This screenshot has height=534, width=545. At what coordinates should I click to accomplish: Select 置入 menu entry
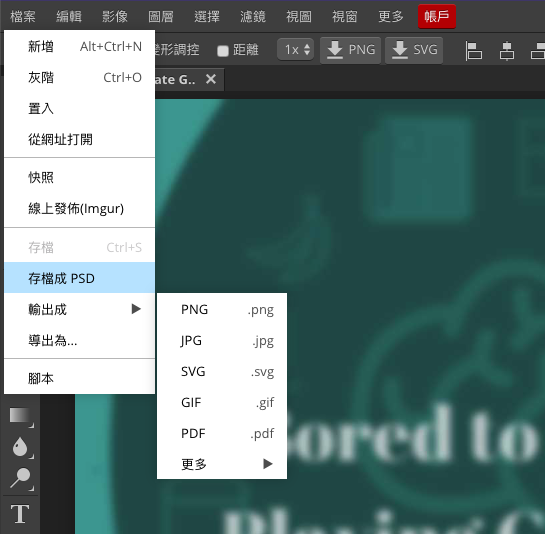(x=80, y=108)
